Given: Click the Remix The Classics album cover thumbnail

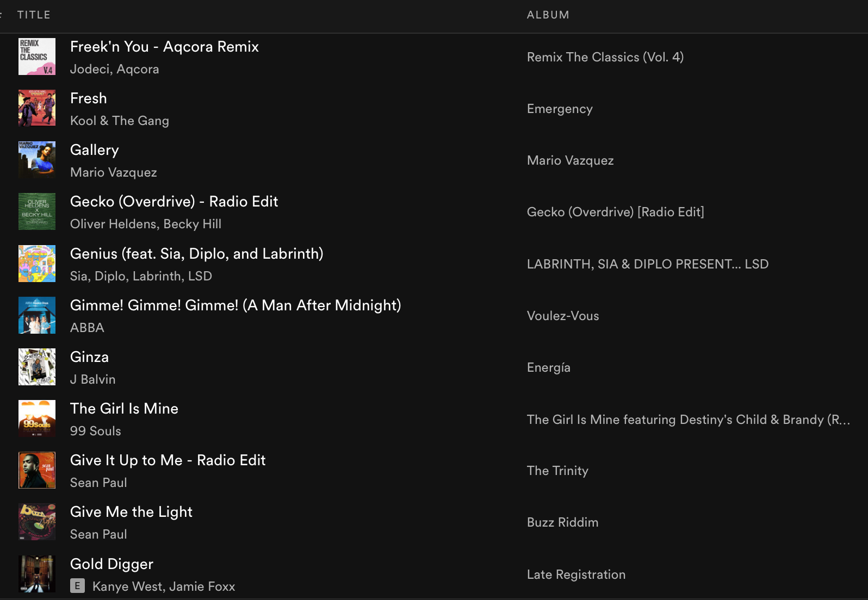Looking at the screenshot, I should click(x=37, y=57).
